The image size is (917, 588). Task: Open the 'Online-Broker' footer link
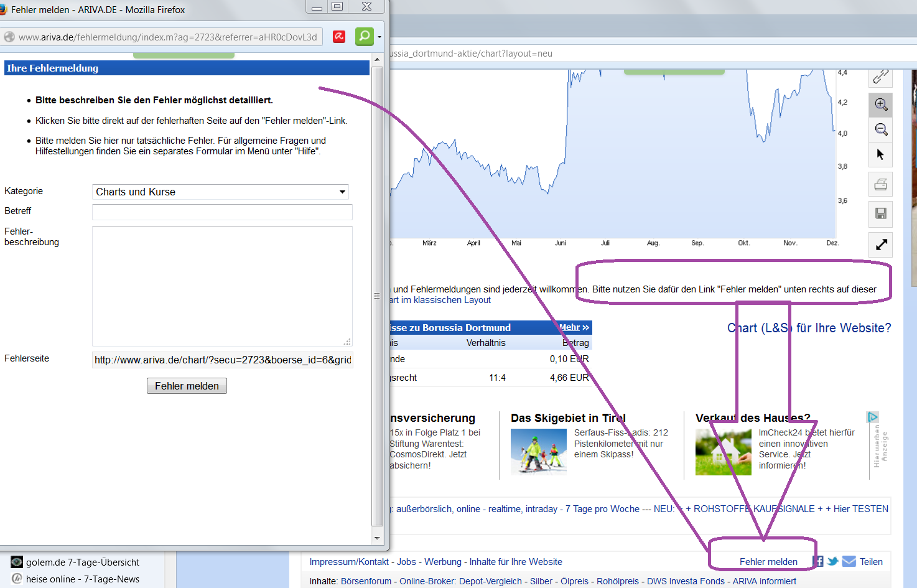pyautogui.click(x=427, y=581)
